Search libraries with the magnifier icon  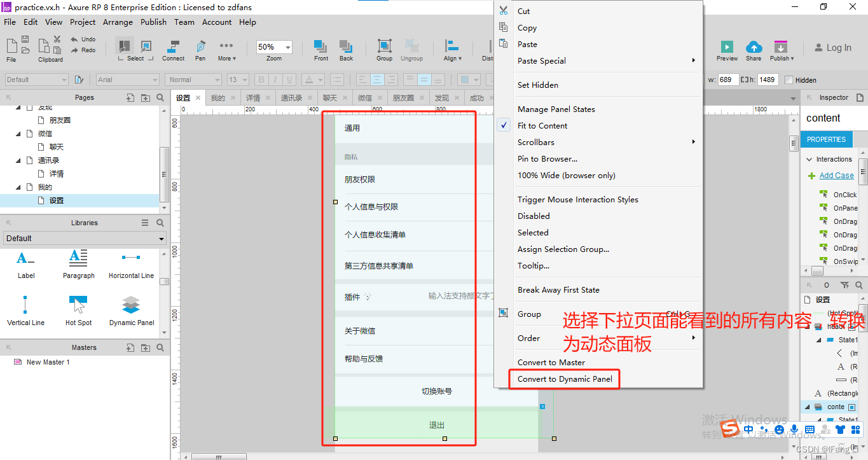point(160,223)
